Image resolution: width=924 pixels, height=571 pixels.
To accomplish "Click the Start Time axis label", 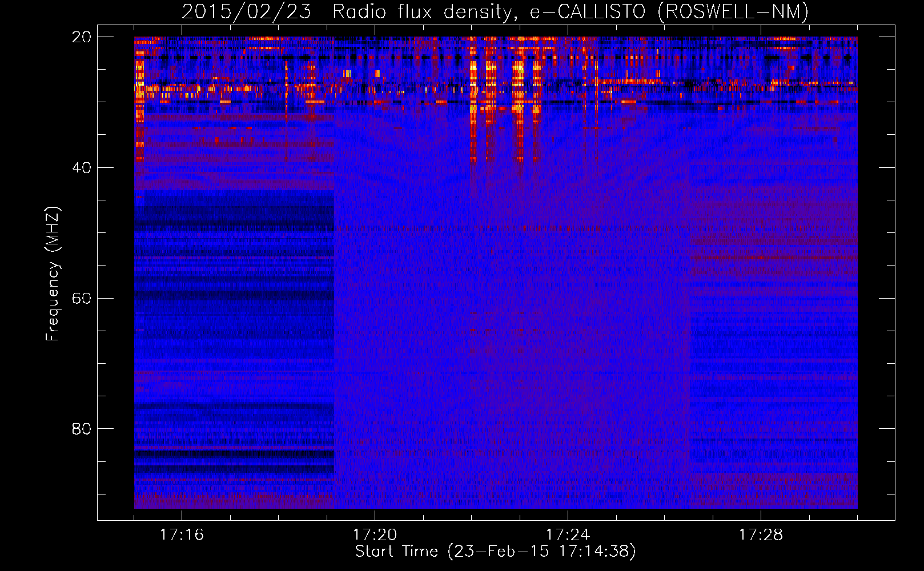I will coord(495,552).
